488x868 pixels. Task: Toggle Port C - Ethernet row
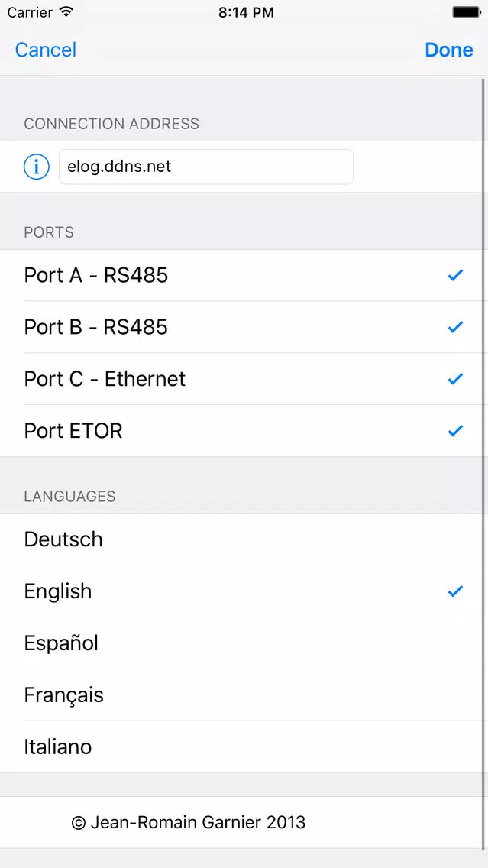(x=244, y=379)
